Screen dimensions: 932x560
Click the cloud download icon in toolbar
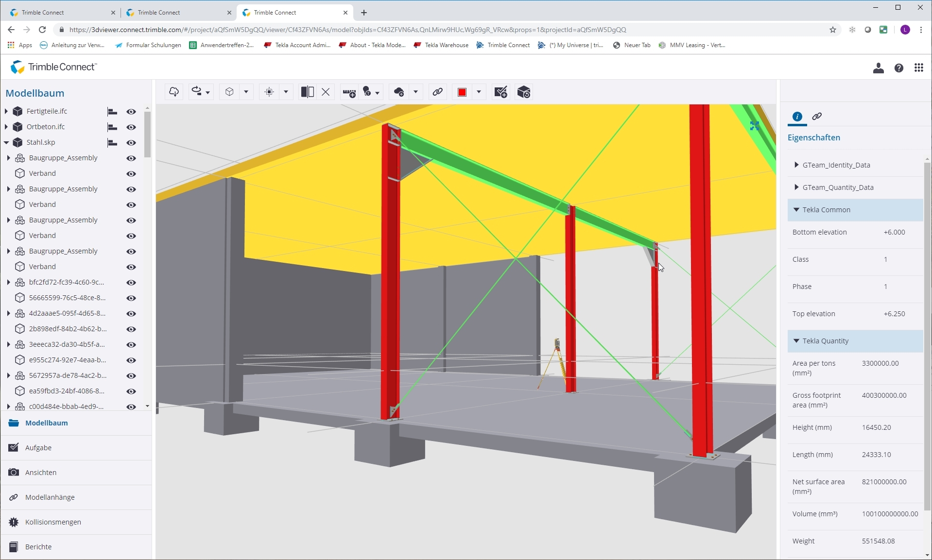coord(174,92)
